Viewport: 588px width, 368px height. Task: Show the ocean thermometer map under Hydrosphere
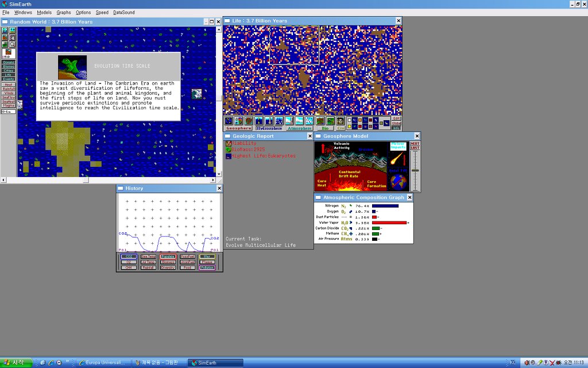[269, 121]
